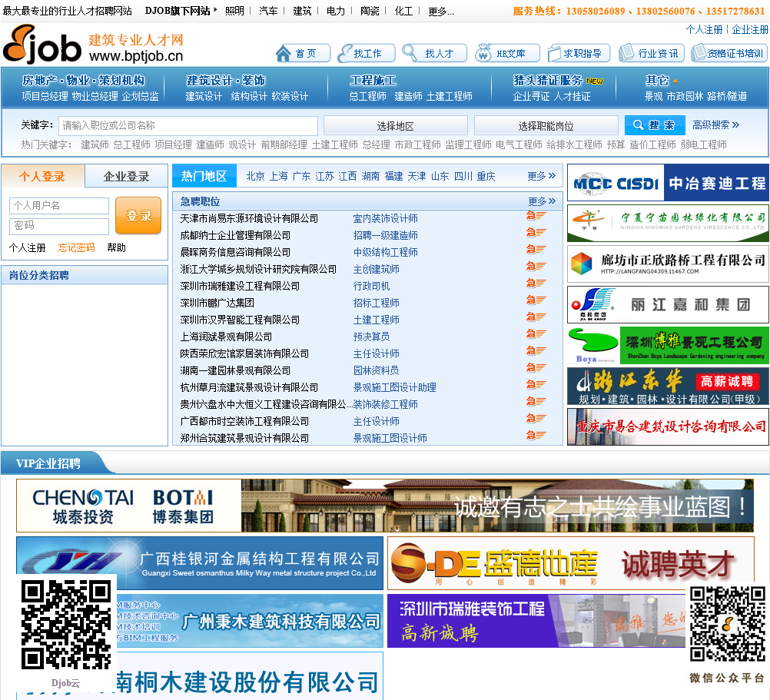Select 重庆 in hot regions
This screenshot has height=700, width=770.
click(486, 176)
